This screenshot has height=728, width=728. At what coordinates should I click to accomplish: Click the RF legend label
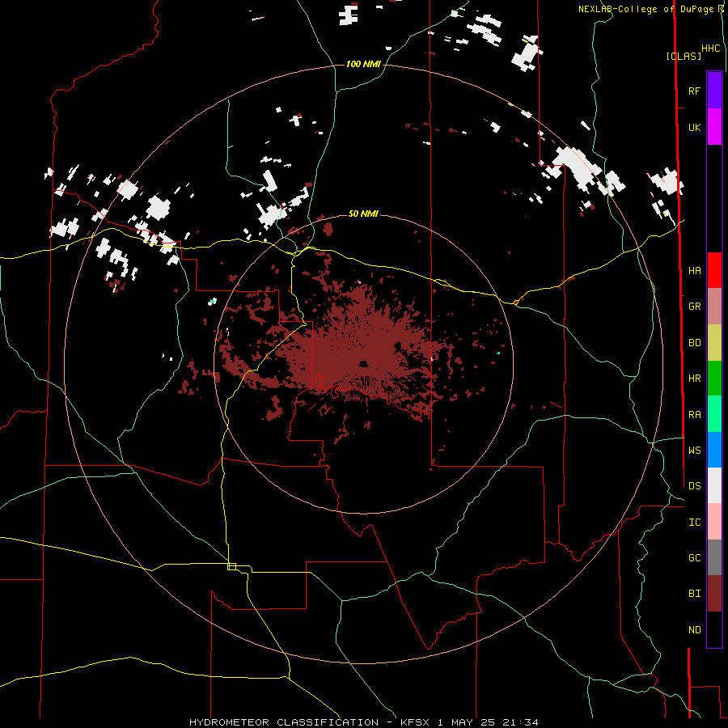pyautogui.click(x=694, y=91)
